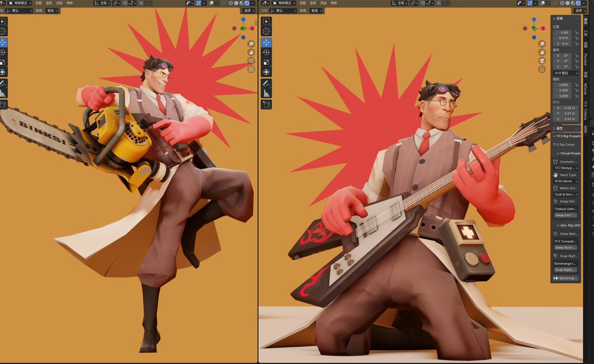Click the Swap Bone button
Viewport: 594px width, 364px height.
coord(566,248)
